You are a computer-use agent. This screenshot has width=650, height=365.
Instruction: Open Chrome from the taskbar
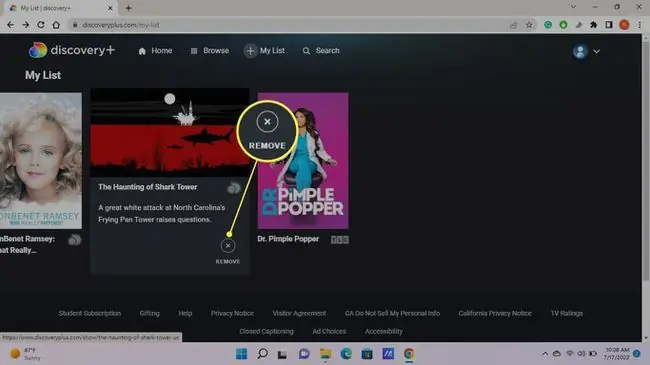(x=409, y=354)
